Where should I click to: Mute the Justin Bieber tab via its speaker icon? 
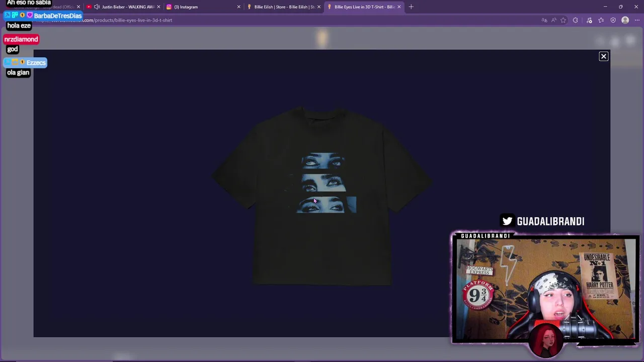pyautogui.click(x=97, y=7)
